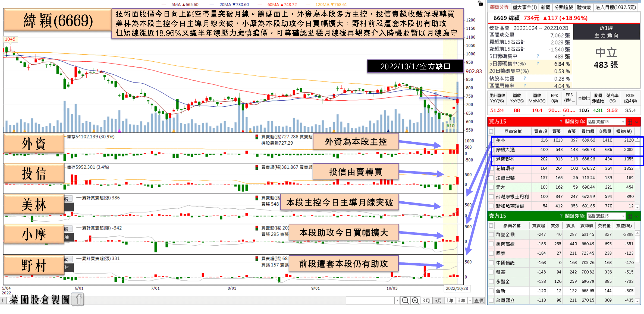Viewport: 644px width, 314px height.
Task: Switch to the 籌碼分析 tab
Action: pyautogui.click(x=499, y=7)
